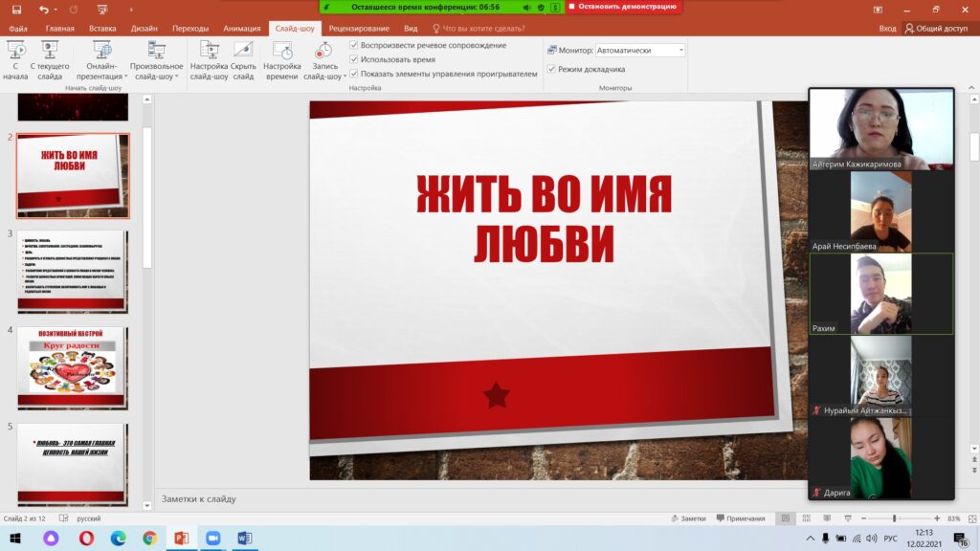Open the Custom Slide Show tool
Viewport: 980px width, 551px height.
pos(156,60)
